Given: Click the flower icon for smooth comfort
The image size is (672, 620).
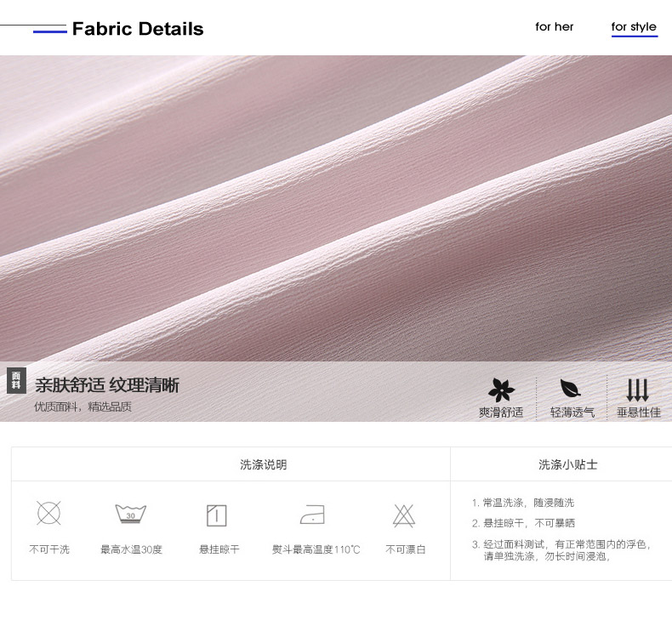Looking at the screenshot, I should 501,390.
